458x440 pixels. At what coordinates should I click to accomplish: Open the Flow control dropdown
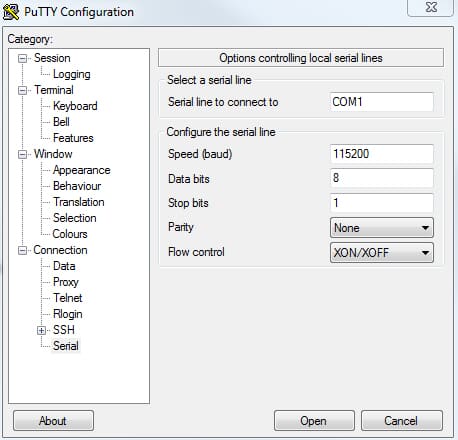click(382, 252)
